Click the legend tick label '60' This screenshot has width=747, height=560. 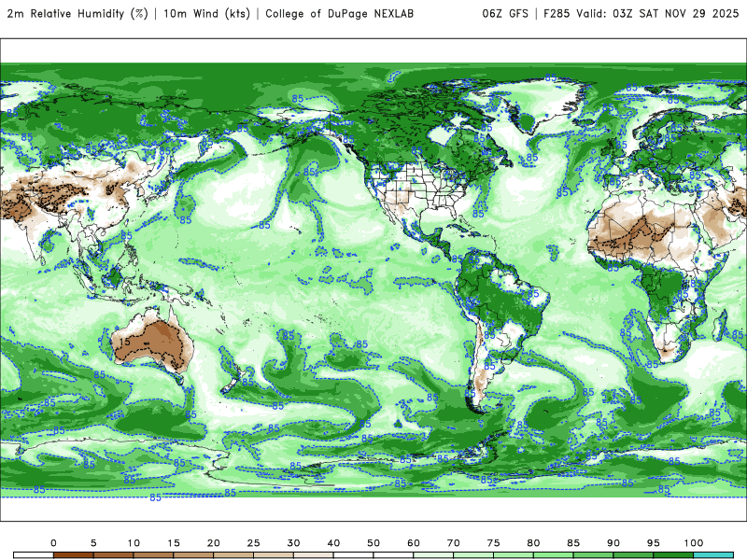coord(414,543)
